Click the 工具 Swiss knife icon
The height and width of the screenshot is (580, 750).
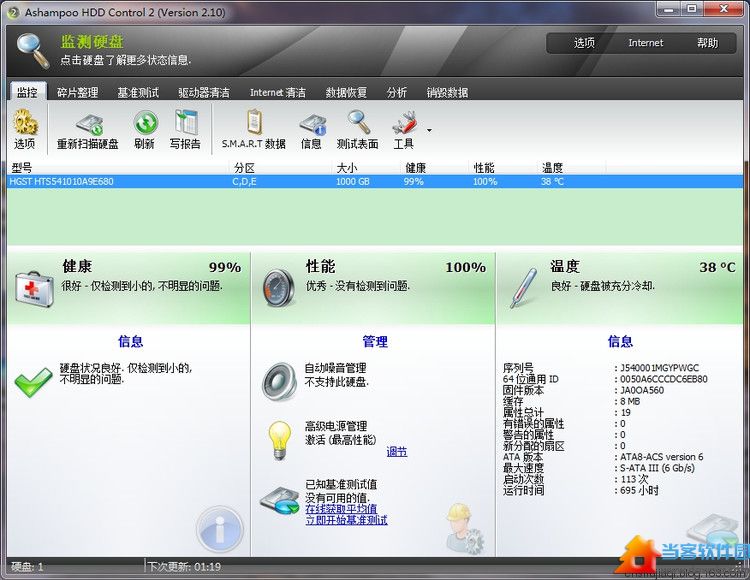(x=405, y=123)
